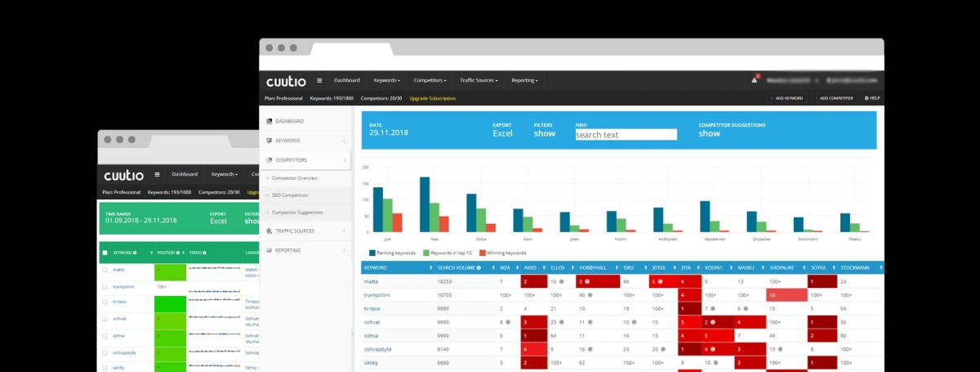This screenshot has width=980, height=372.
Task: Click the Keywords sidebar icon
Action: 269,141
